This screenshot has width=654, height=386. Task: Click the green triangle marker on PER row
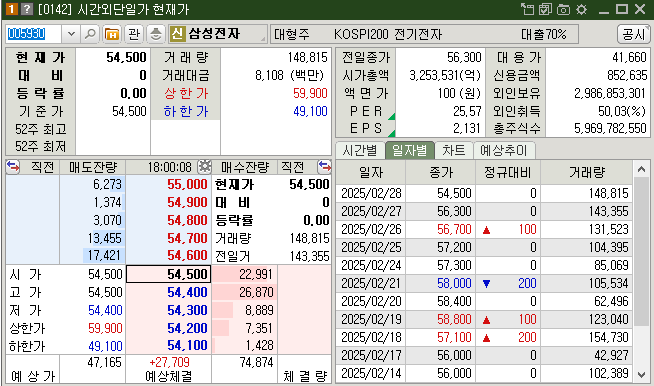pyautogui.click(x=391, y=116)
